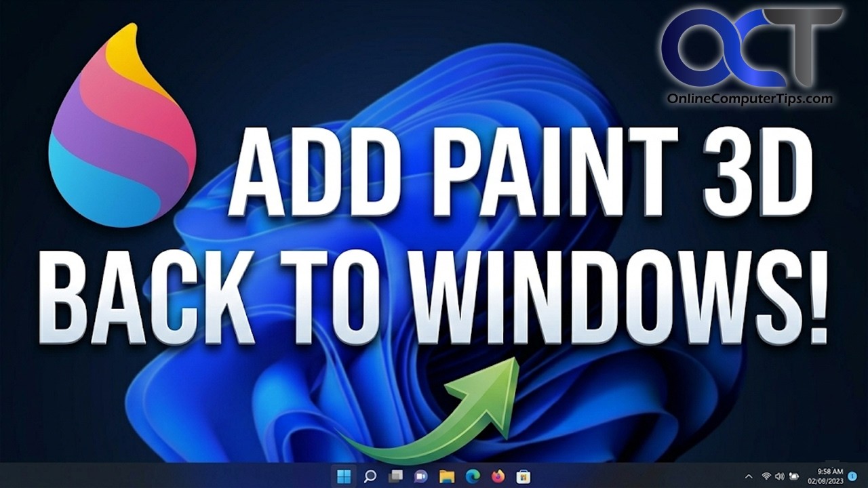This screenshot has height=488, width=868.
Task: Click the blue notification count badge
Action: pos(853,476)
